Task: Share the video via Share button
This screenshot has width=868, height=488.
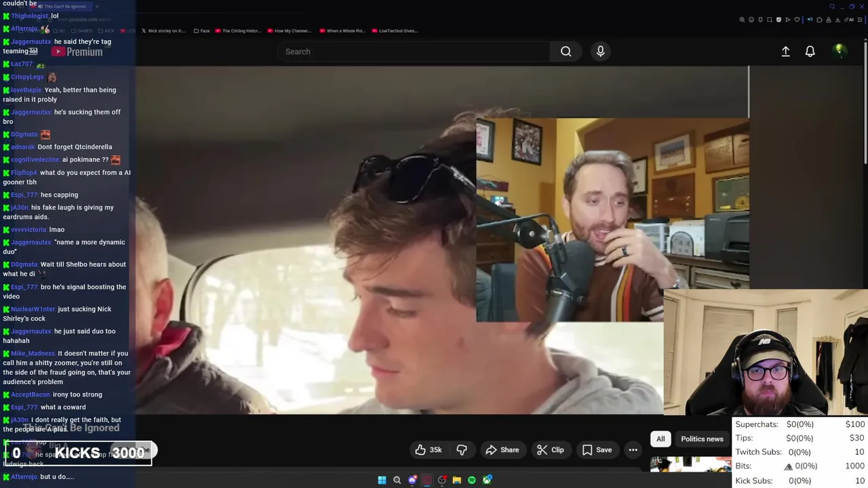Action: [x=502, y=450]
